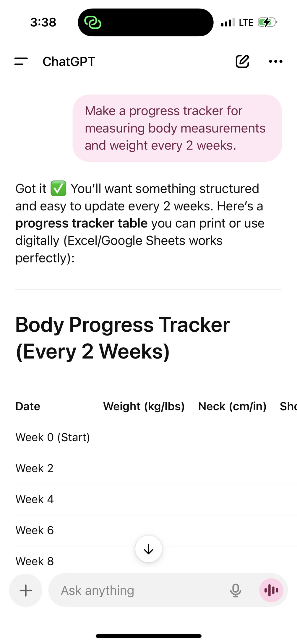
Task: Select the user message bubble
Action: coord(177,128)
